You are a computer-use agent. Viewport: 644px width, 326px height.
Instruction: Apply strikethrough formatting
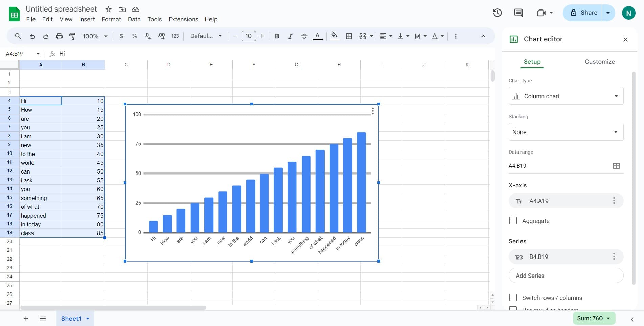pos(304,36)
